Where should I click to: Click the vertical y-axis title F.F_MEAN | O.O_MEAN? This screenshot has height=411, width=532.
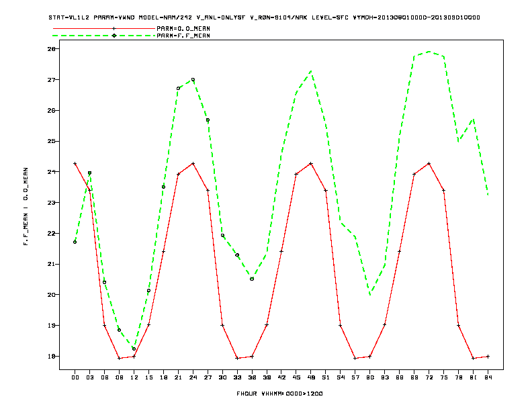26,207
